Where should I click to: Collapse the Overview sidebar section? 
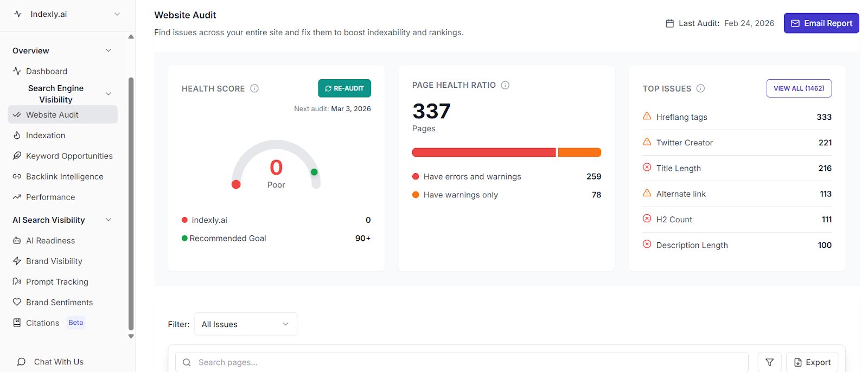click(x=108, y=50)
